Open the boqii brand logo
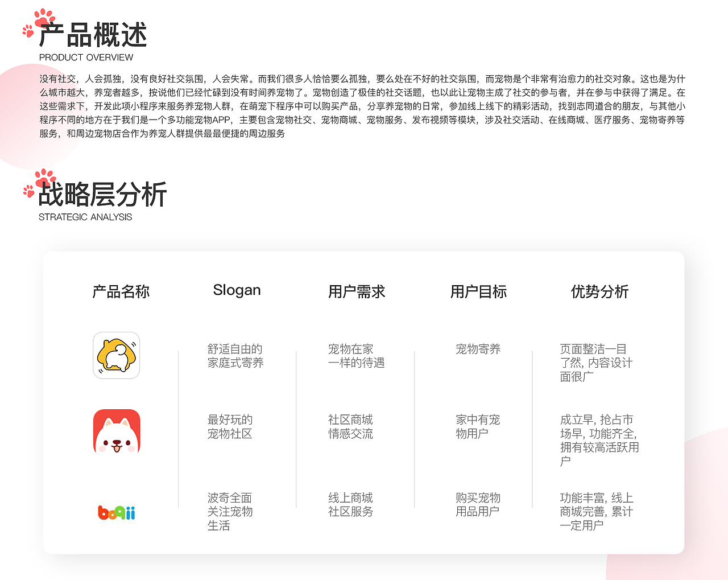 tap(116, 512)
